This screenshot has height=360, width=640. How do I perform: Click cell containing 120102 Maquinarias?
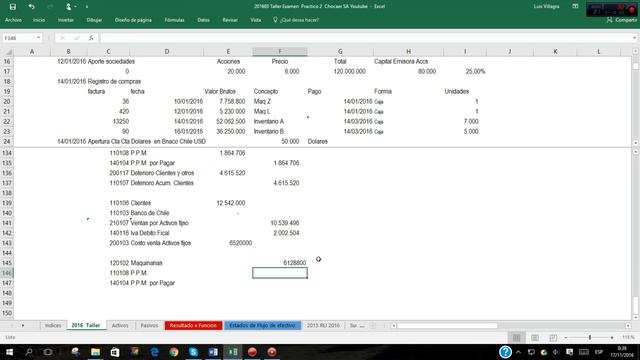pyautogui.click(x=136, y=263)
